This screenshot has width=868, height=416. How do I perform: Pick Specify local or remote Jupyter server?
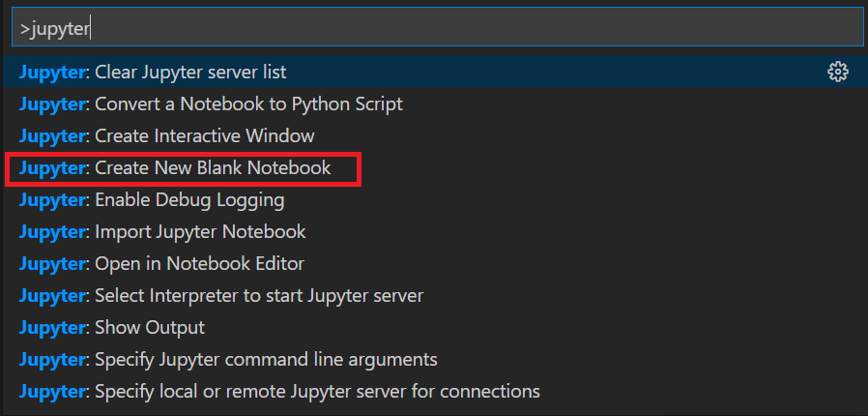[x=434, y=392]
